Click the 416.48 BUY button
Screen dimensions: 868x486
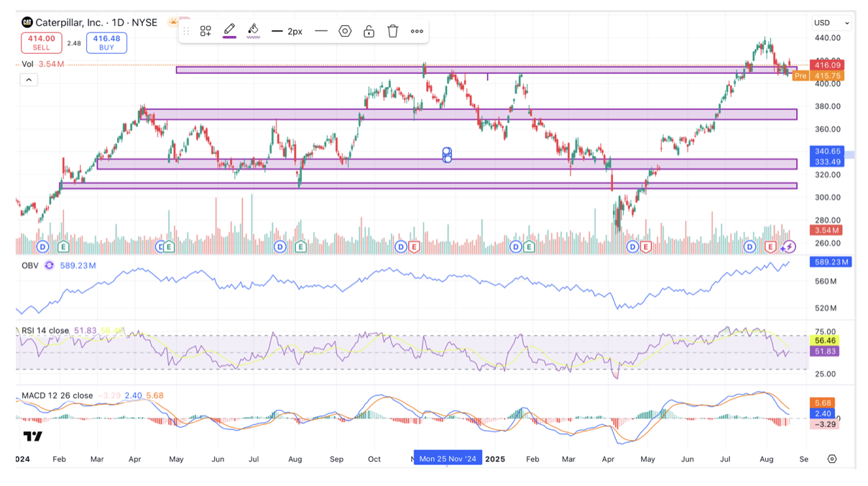pos(106,42)
